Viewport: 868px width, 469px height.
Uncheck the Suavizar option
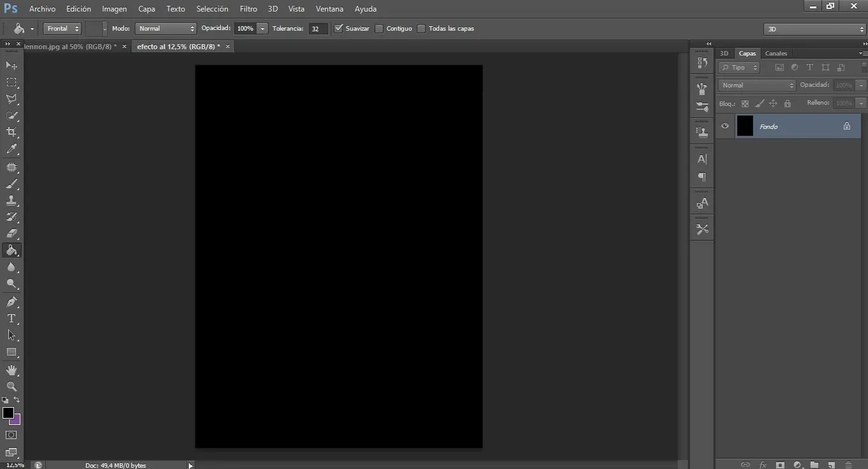338,28
